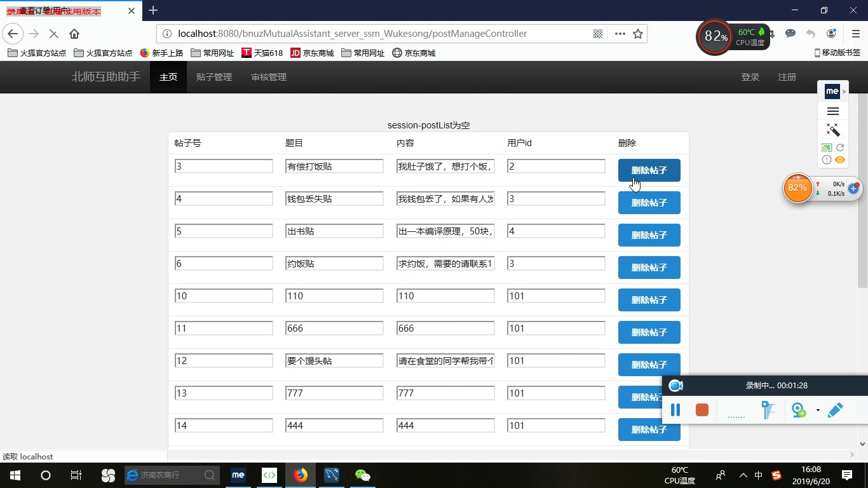Viewport: 868px width, 488px height.
Task: Open the Firefox chat bubble toolbar icon
Action: [790, 34]
